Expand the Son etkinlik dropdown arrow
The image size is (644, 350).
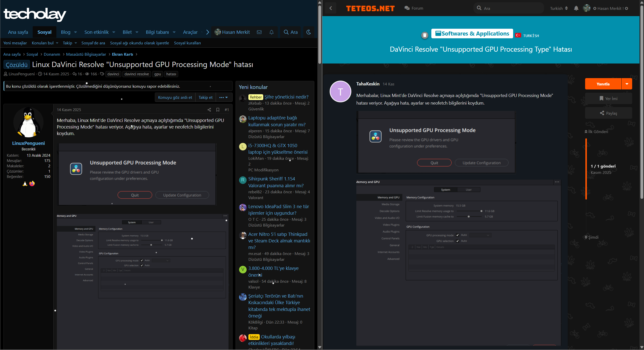coord(114,32)
